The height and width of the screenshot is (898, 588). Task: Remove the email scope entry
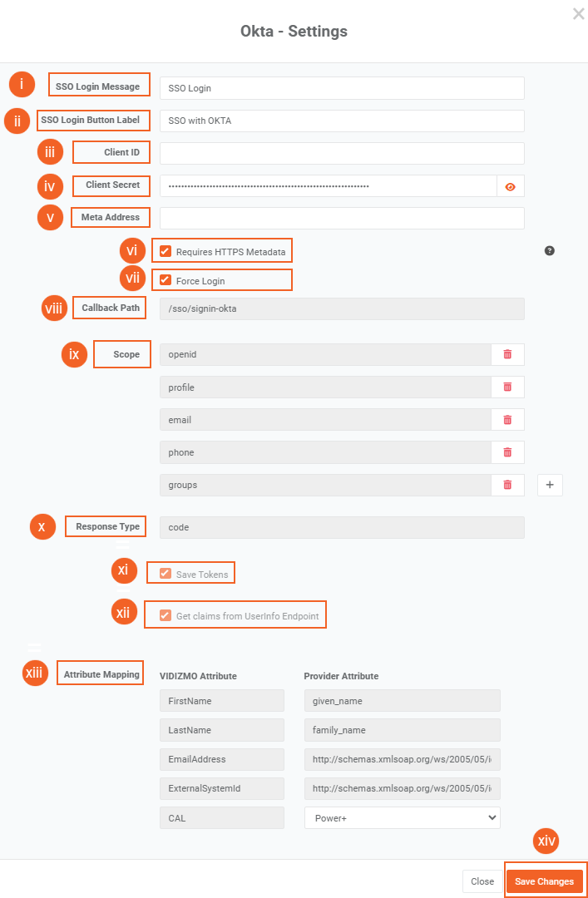click(507, 420)
